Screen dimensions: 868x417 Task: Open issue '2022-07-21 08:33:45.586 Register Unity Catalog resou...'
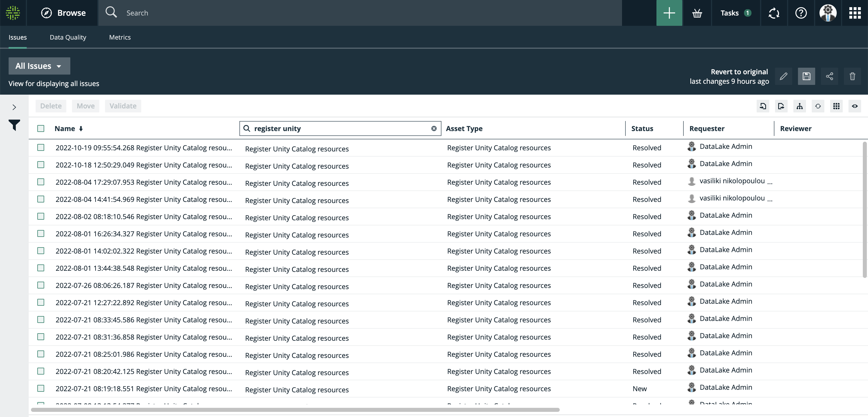[x=144, y=320]
